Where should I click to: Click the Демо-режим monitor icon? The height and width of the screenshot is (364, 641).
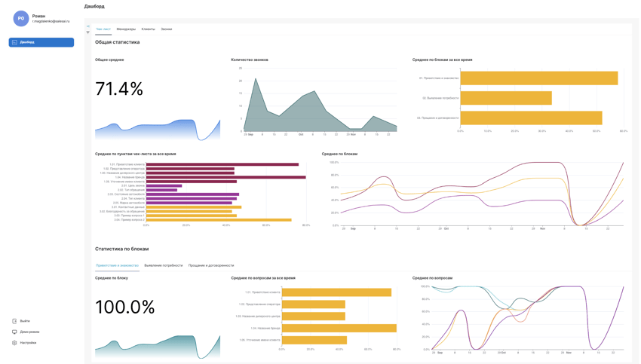point(14,332)
